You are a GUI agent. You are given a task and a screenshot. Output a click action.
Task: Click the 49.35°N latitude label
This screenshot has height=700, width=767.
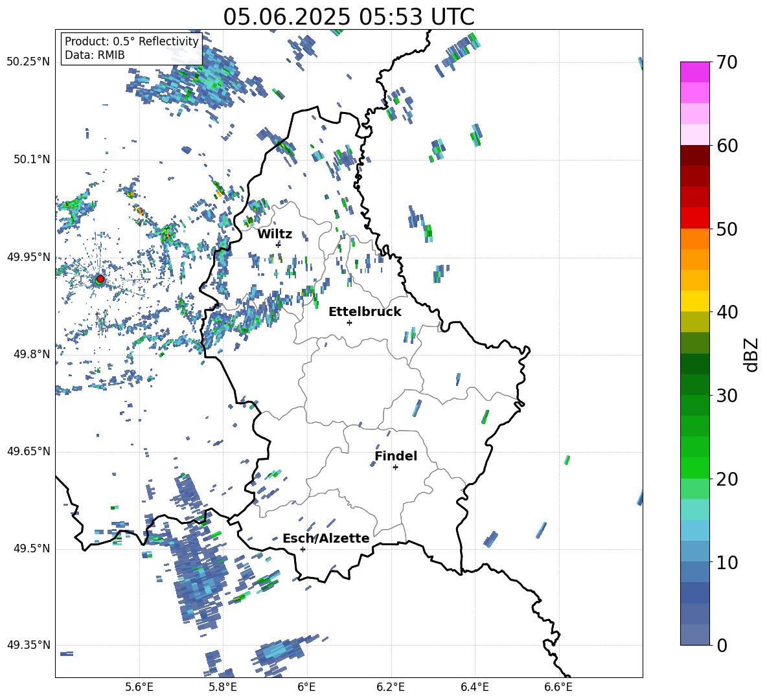point(29,645)
